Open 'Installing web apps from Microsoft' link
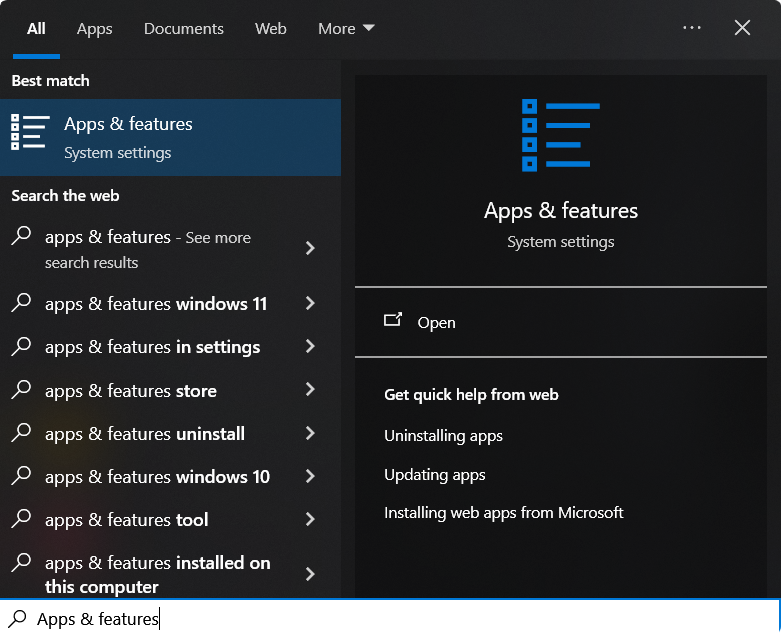The image size is (781, 636). click(504, 512)
